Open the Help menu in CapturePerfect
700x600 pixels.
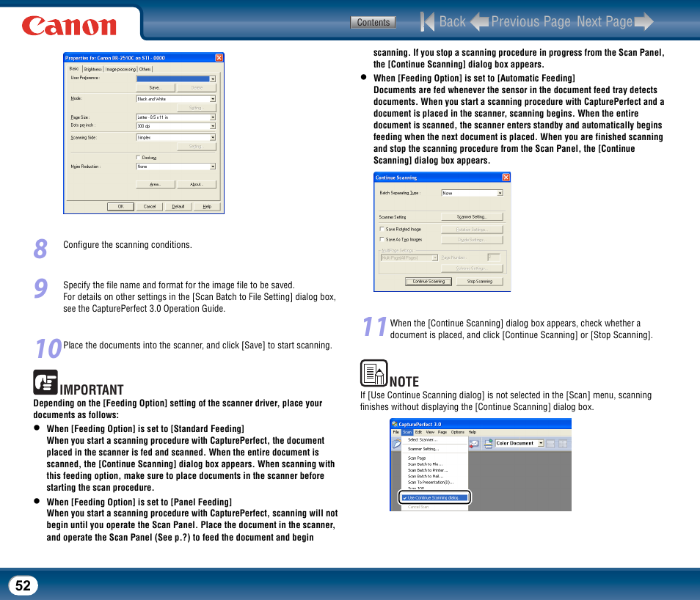(473, 432)
